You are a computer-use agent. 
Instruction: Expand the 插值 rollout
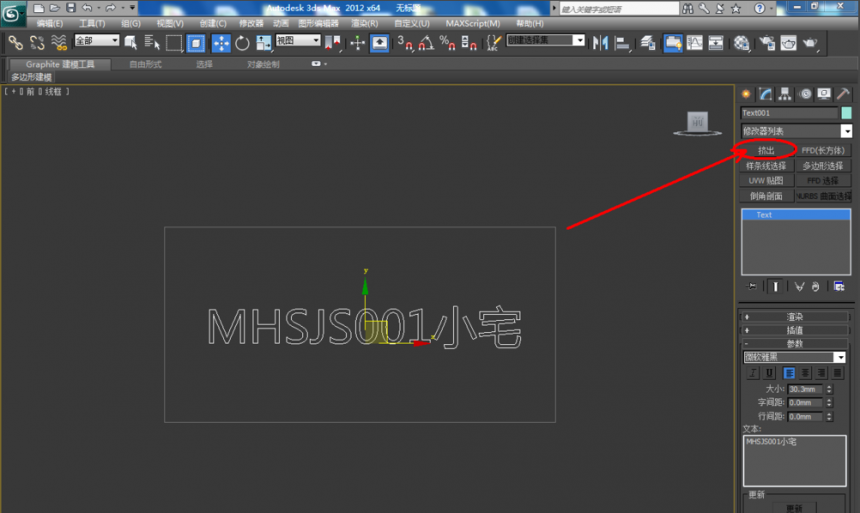pos(794,330)
